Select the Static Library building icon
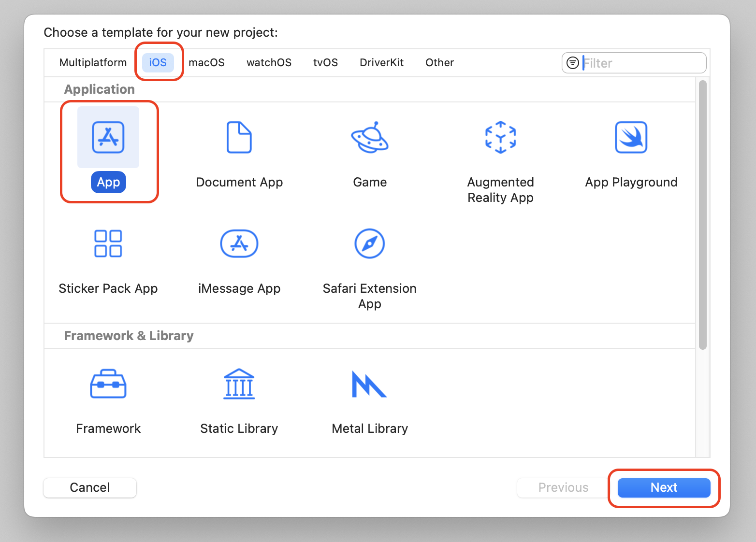The height and width of the screenshot is (542, 756). (239, 384)
